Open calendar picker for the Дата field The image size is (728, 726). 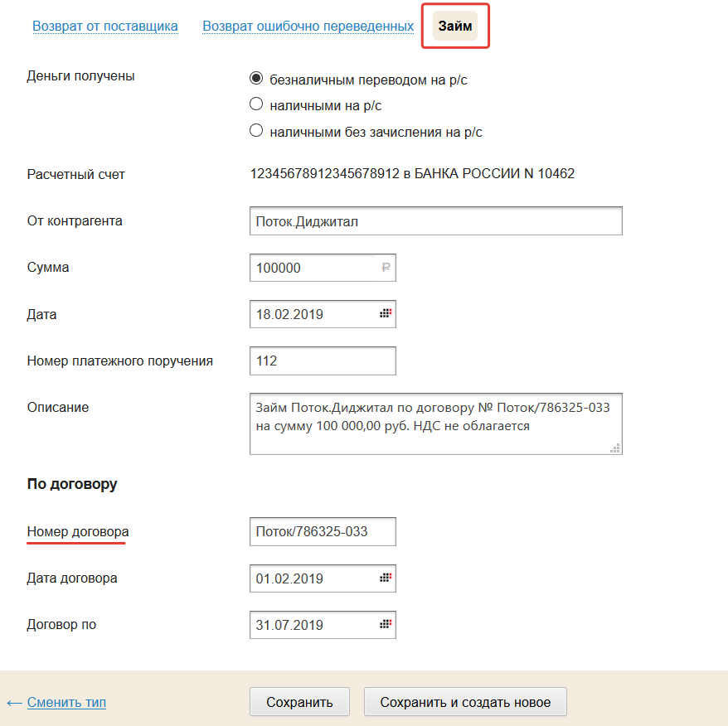point(386,314)
